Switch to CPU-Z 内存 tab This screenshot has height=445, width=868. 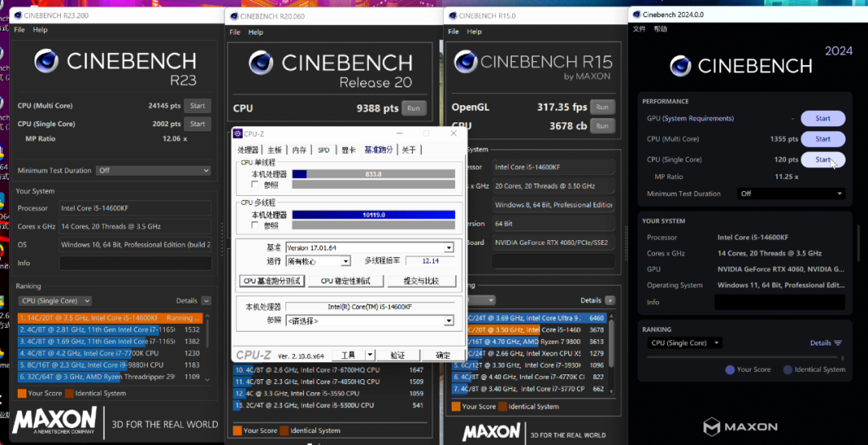[x=300, y=150]
